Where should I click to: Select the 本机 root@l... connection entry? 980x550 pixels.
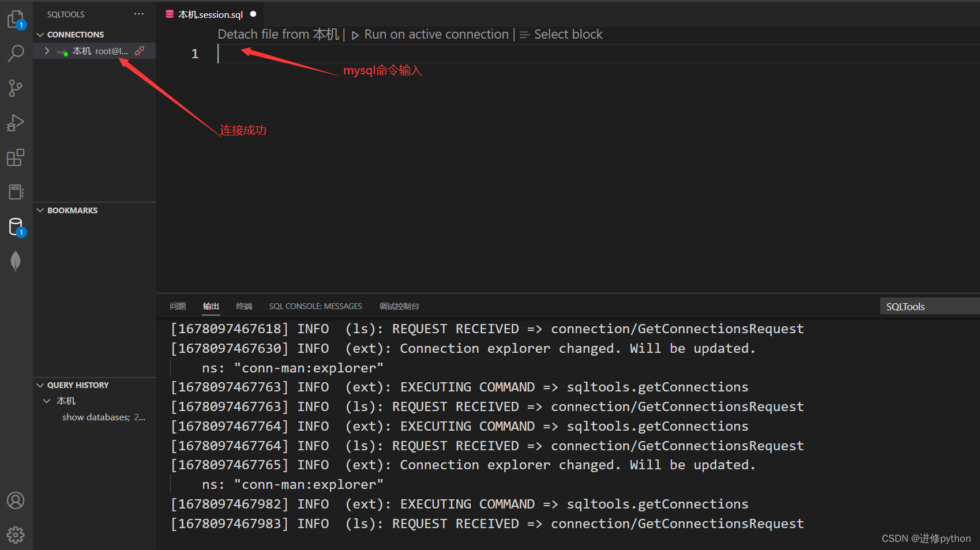(95, 51)
